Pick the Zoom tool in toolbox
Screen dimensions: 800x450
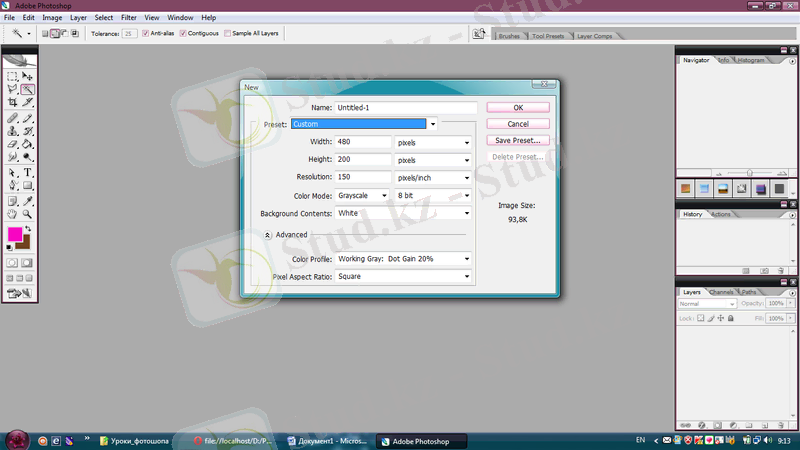[28, 213]
